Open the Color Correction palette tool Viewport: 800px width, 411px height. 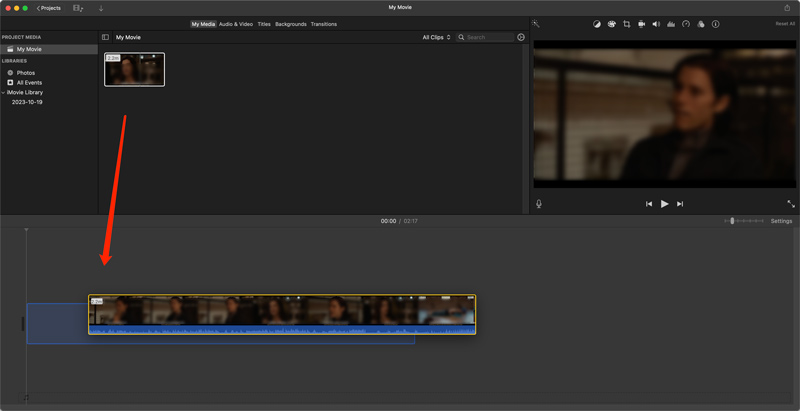tap(611, 24)
